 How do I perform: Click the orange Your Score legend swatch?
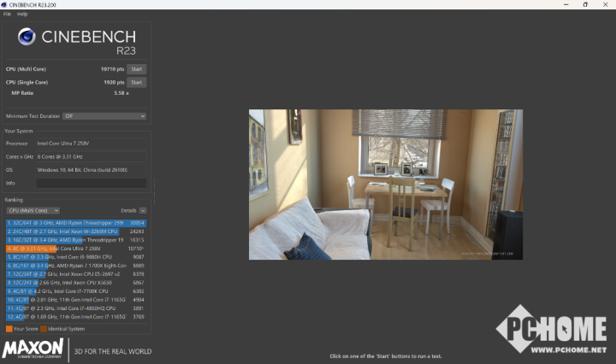point(9,329)
